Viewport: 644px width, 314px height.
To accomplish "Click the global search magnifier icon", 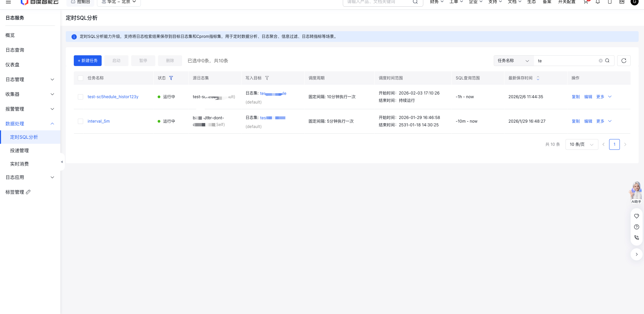I will pyautogui.click(x=415, y=2).
